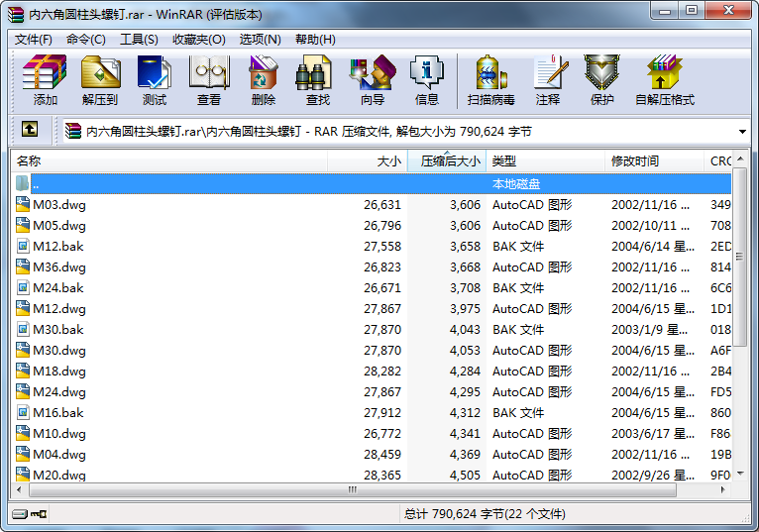Click the 注释 (Comment) notepad icon
Screen dimensions: 759x532
point(548,80)
